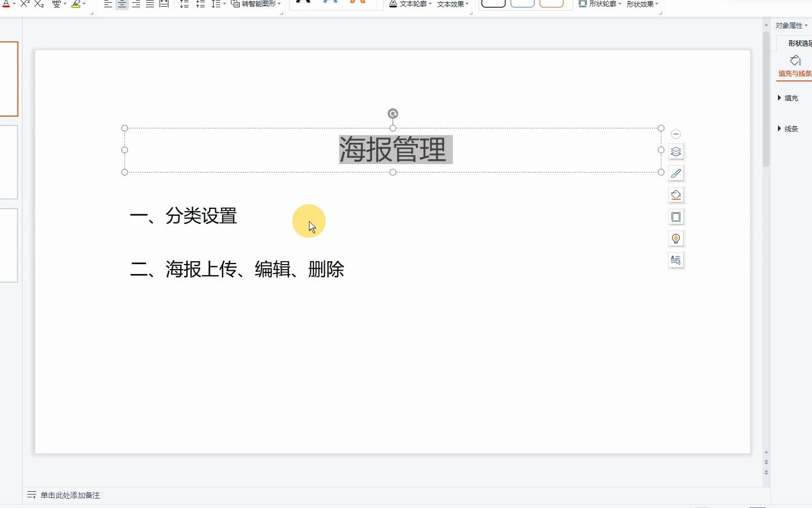Click the lightbulb smart suggestions icon

coord(675,238)
